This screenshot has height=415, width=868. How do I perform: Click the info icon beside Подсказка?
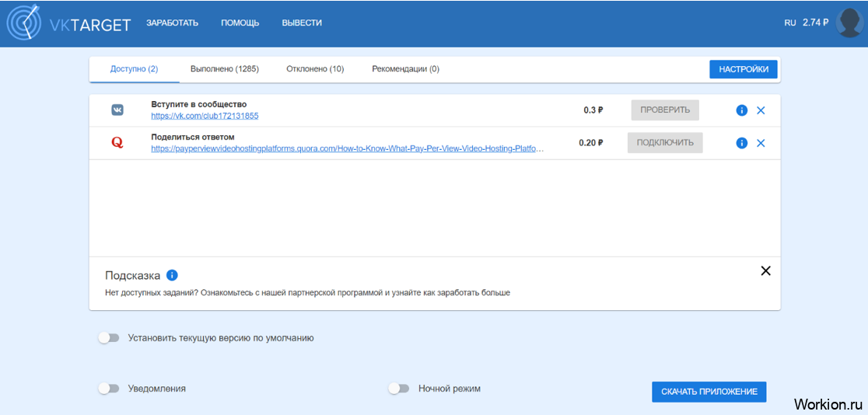[172, 275]
